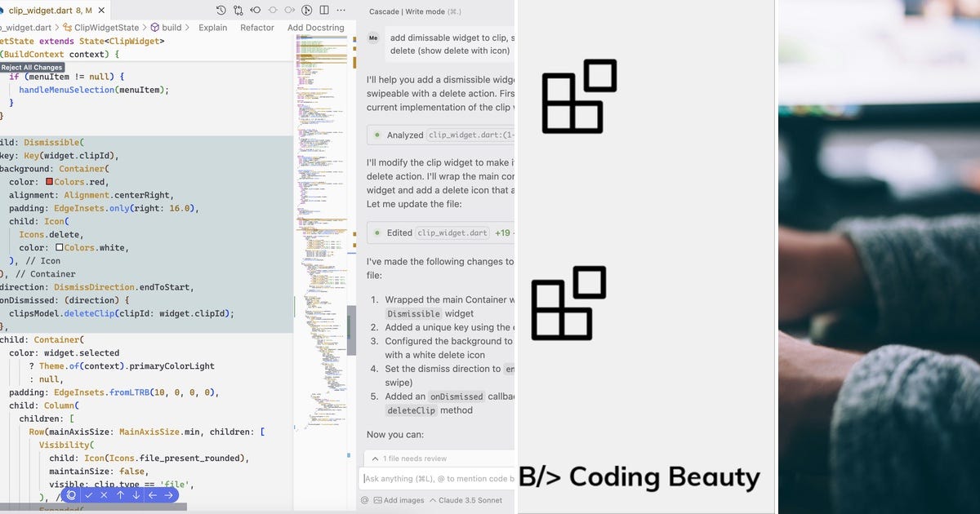Image resolution: width=980 pixels, height=514 pixels.
Task: Click the Cascade logo on the floating blue toolbar
Action: (x=71, y=495)
